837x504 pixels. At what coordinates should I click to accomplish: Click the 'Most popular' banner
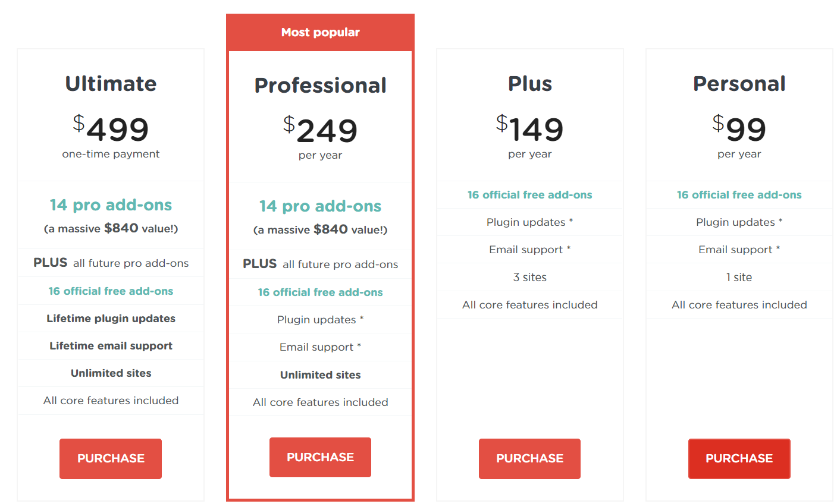(320, 32)
